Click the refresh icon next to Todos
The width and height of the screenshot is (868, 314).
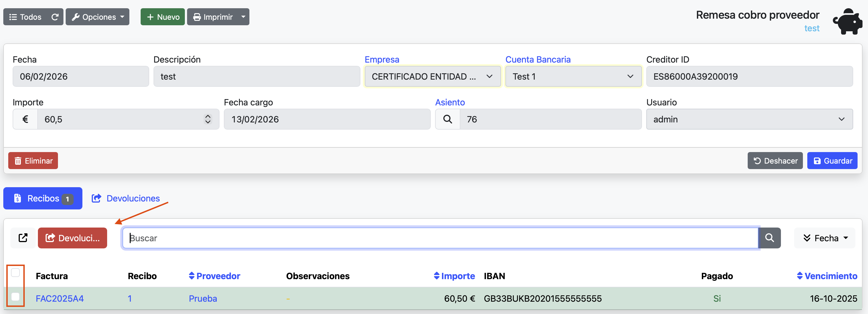click(x=55, y=16)
